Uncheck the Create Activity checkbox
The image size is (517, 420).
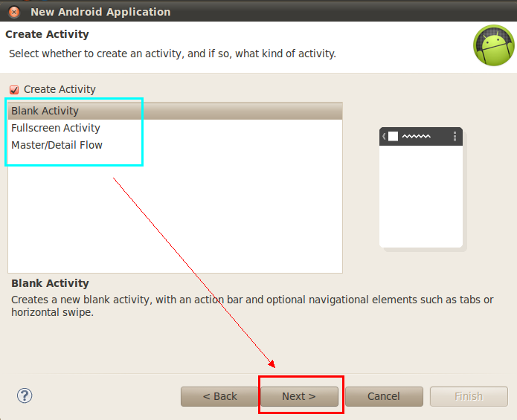coord(14,90)
